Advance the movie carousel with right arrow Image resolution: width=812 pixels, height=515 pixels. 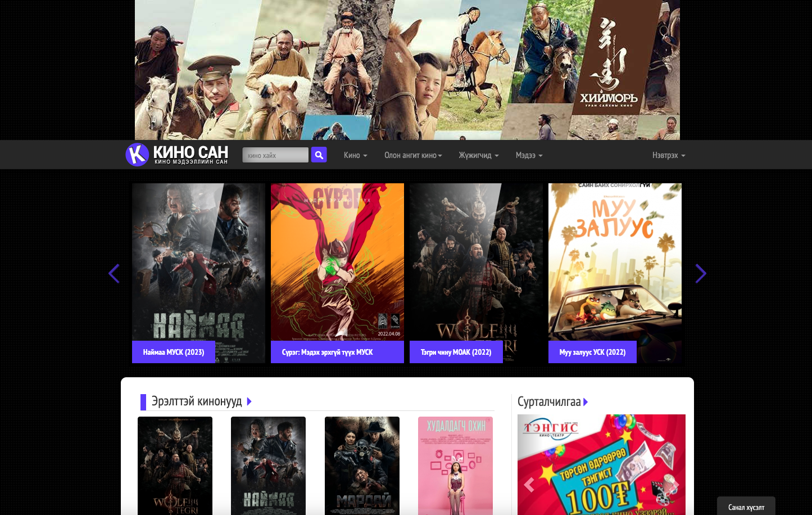[700, 274]
